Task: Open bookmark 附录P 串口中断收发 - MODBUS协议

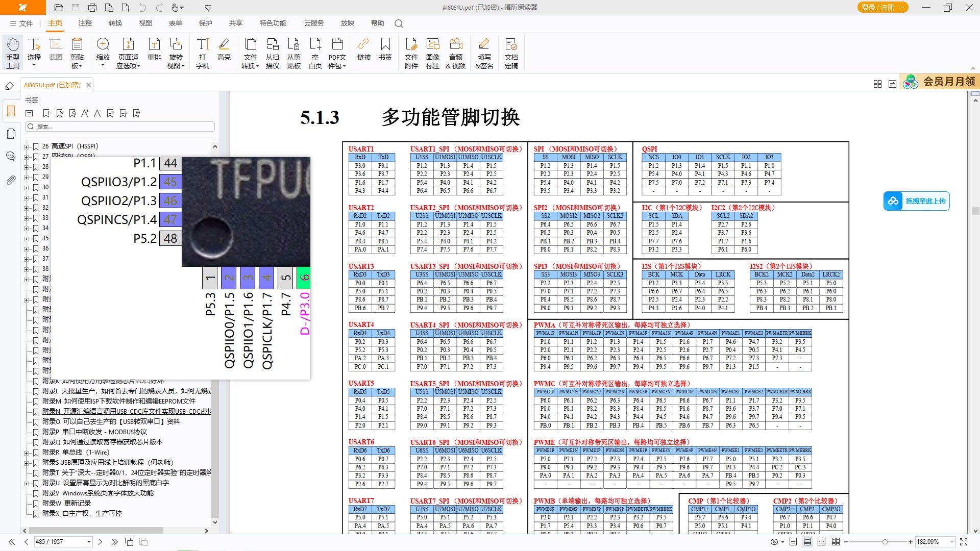Action: click(x=94, y=432)
